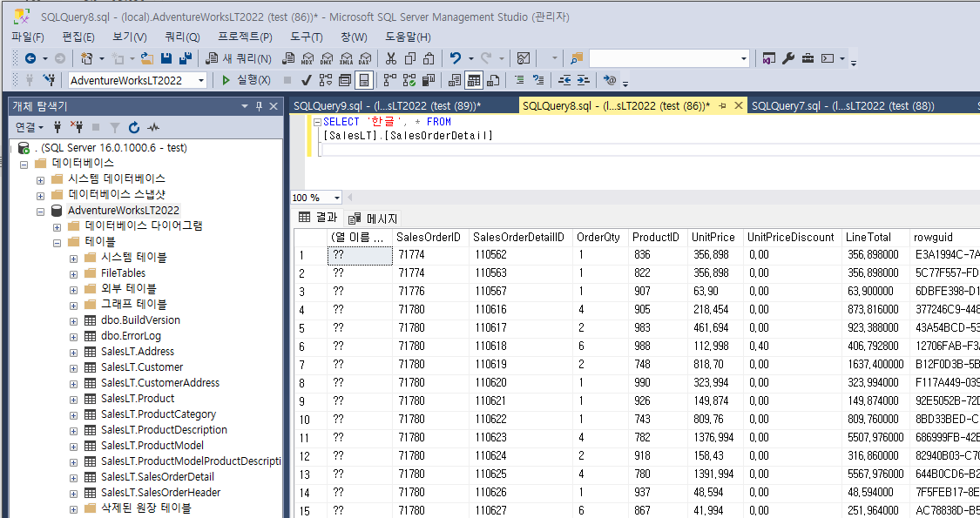
Task: Switch output to Results to File
Action: (x=493, y=80)
